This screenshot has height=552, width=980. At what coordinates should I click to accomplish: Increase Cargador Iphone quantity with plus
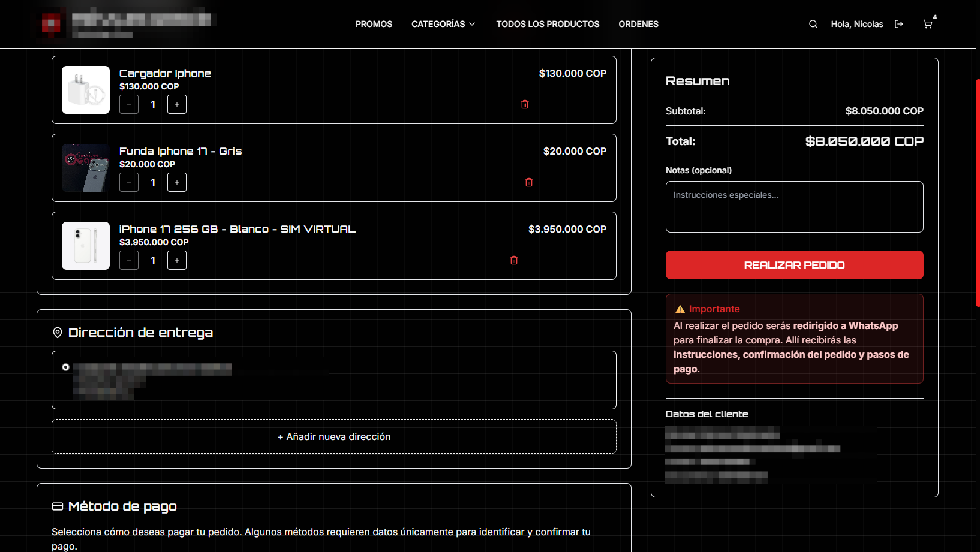click(x=177, y=104)
